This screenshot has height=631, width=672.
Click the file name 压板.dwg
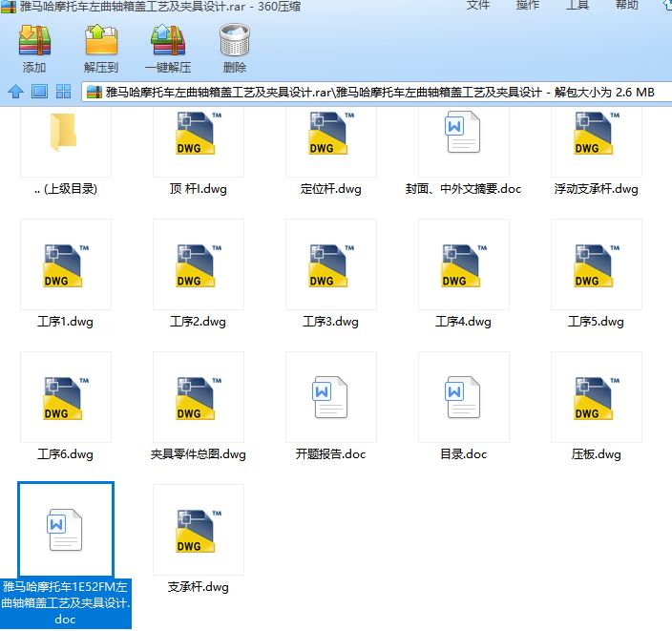(596, 454)
